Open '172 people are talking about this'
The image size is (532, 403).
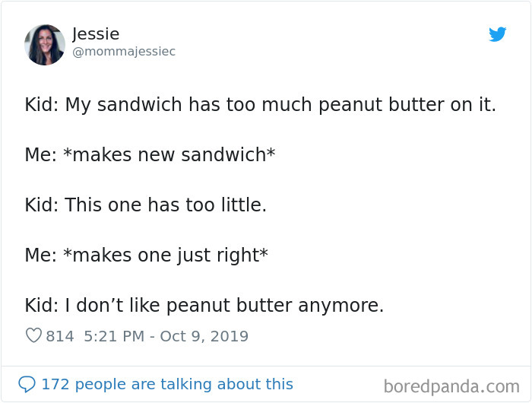coord(167,384)
